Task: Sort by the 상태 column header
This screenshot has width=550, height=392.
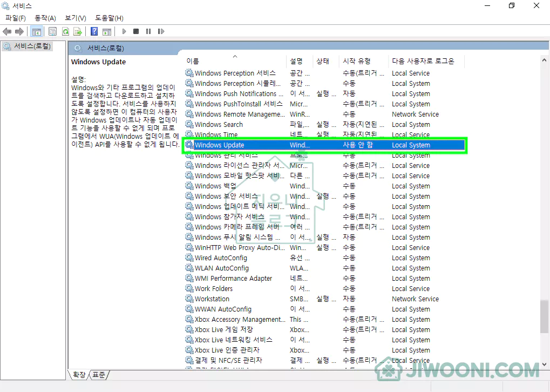Action: [325, 61]
